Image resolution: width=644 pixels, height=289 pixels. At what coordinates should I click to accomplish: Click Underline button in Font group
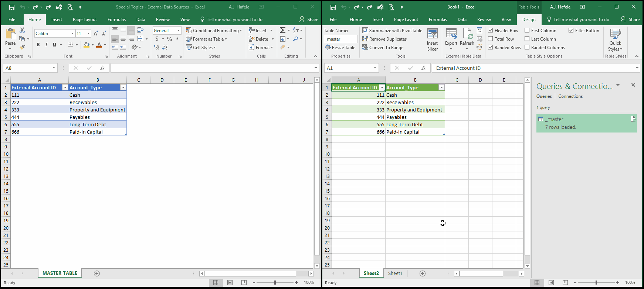click(x=54, y=45)
